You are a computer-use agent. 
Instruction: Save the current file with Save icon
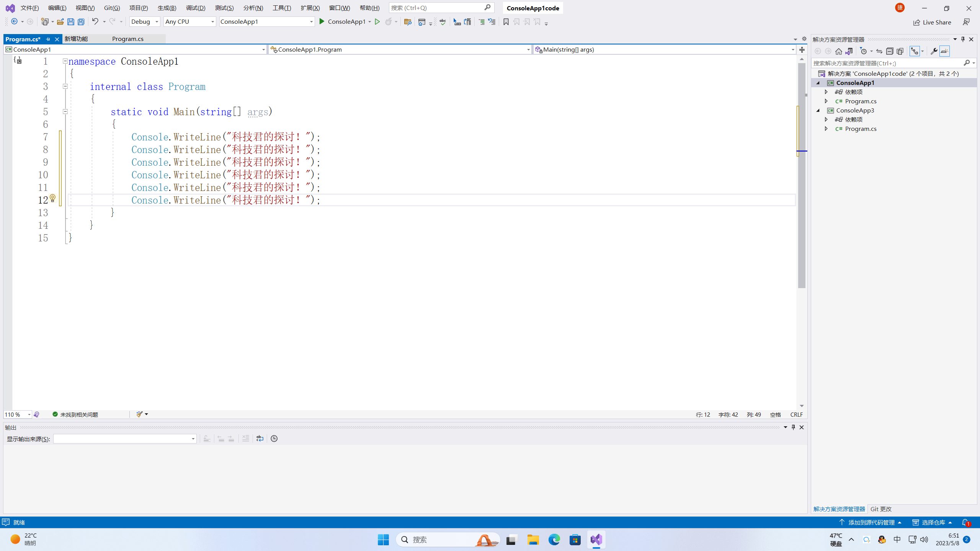click(x=70, y=22)
